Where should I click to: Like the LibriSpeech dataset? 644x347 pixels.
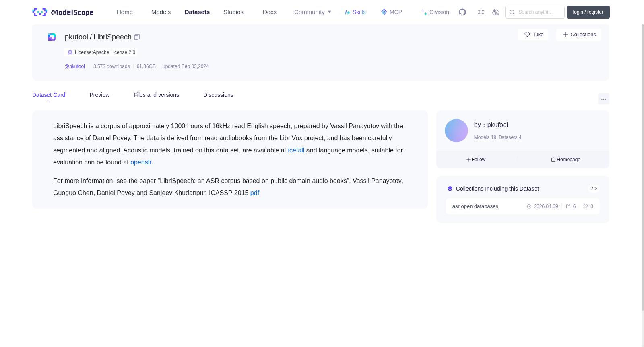[x=533, y=35]
